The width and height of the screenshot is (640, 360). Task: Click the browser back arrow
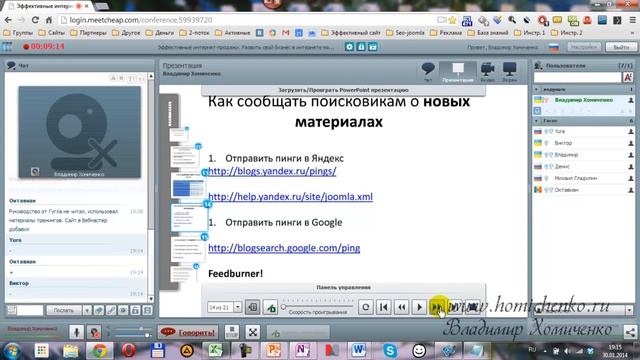click(8, 20)
